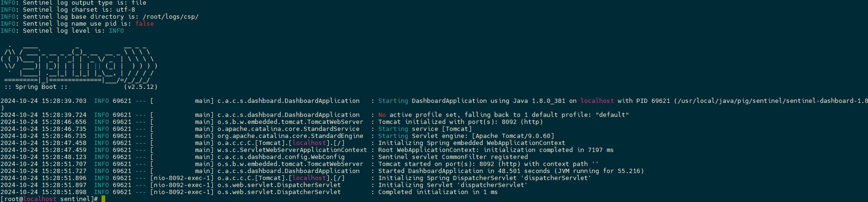Screen dimensions: 868x202
Task: Click the w.s.c.ServletWebServerApplicationContext logger name
Action: tap(292, 150)
